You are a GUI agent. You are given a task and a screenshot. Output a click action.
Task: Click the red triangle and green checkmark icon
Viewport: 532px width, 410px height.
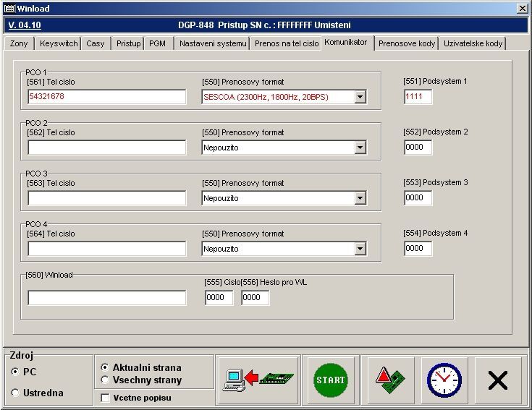391,380
